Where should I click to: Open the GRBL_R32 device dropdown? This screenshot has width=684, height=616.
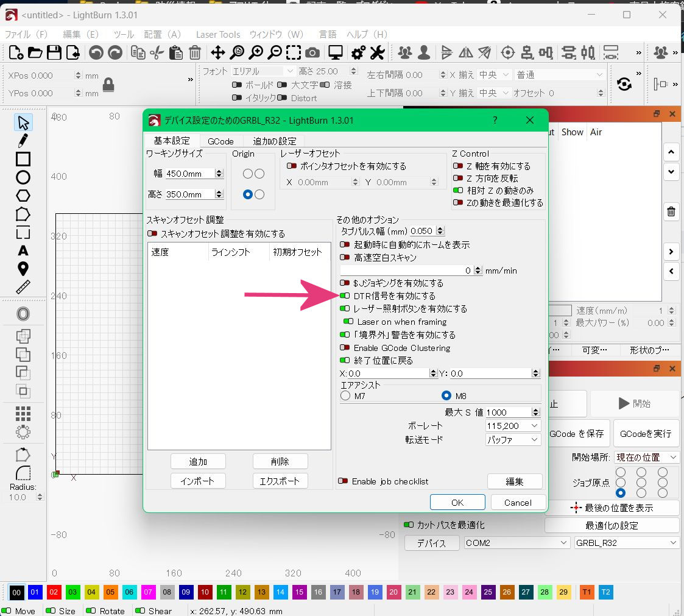point(626,543)
